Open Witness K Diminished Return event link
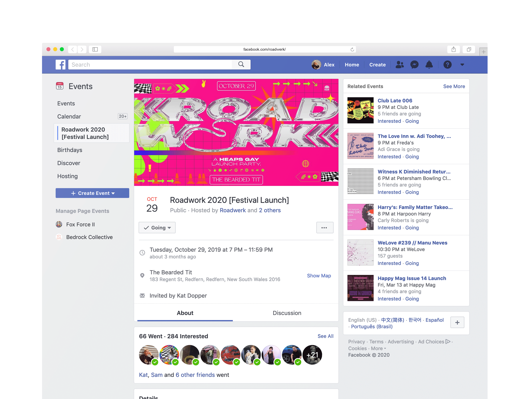The image size is (532, 399). coord(414,172)
